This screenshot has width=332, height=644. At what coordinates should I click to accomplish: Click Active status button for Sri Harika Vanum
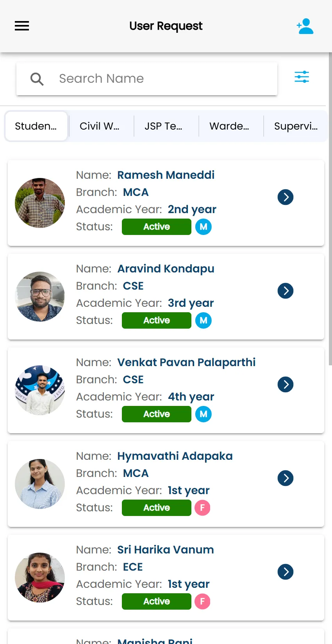[x=157, y=601]
